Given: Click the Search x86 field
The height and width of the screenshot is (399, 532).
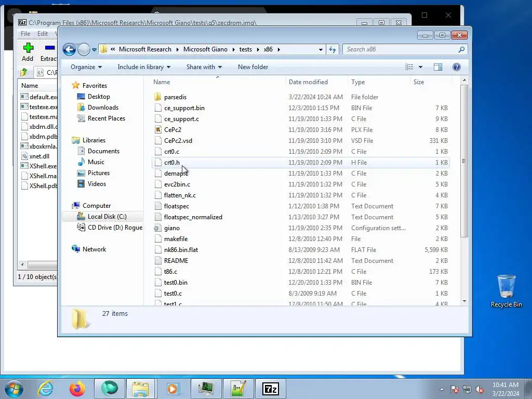Looking at the screenshot, I should [x=405, y=49].
